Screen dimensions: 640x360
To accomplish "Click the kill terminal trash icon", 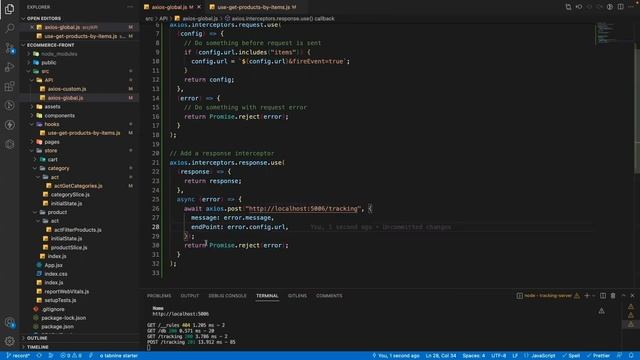I will tap(613, 296).
